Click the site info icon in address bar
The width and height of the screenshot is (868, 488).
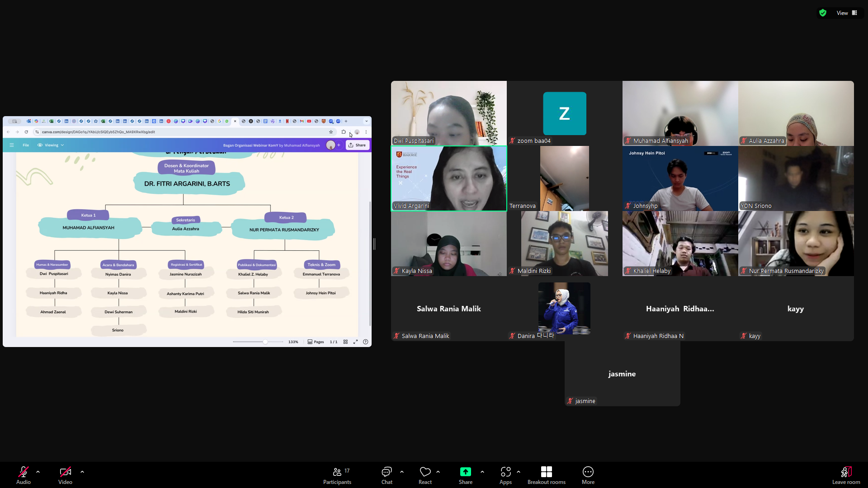click(x=37, y=132)
